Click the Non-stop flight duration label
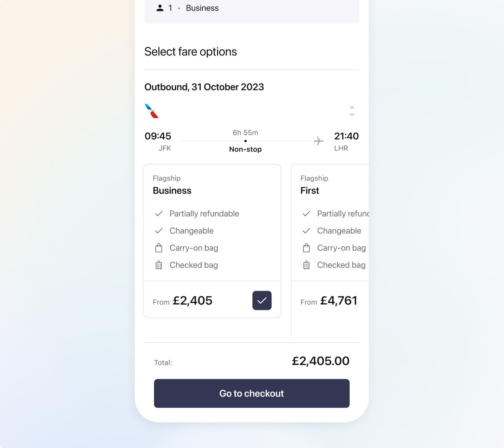 click(x=245, y=149)
